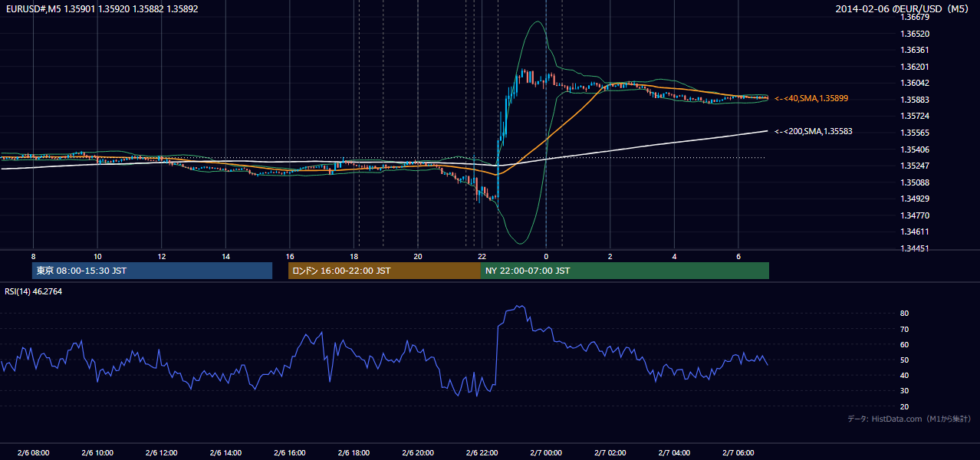Image resolution: width=980 pixels, height=460 pixels.
Task: Click price axis value 1.34611
Action: click(915, 232)
